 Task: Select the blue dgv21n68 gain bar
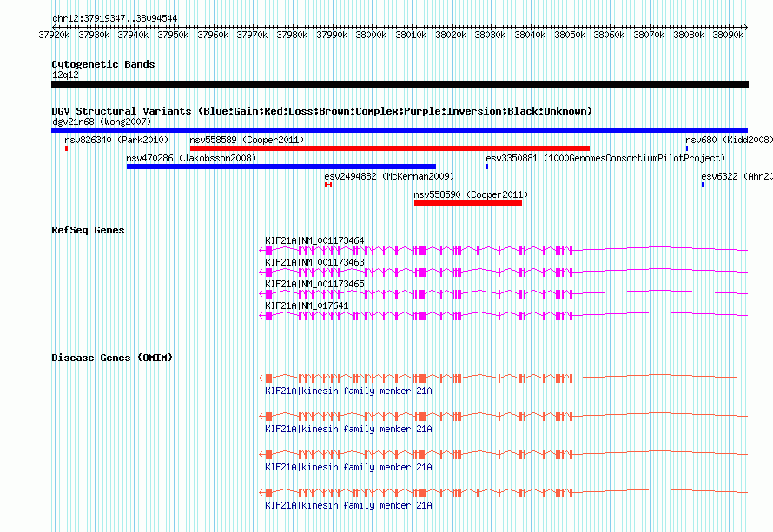pos(400,130)
